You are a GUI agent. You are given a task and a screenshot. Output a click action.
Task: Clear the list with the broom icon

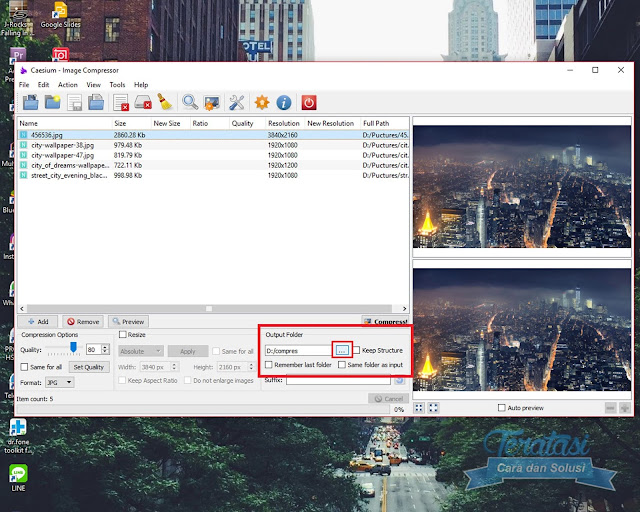pyautogui.click(x=165, y=102)
